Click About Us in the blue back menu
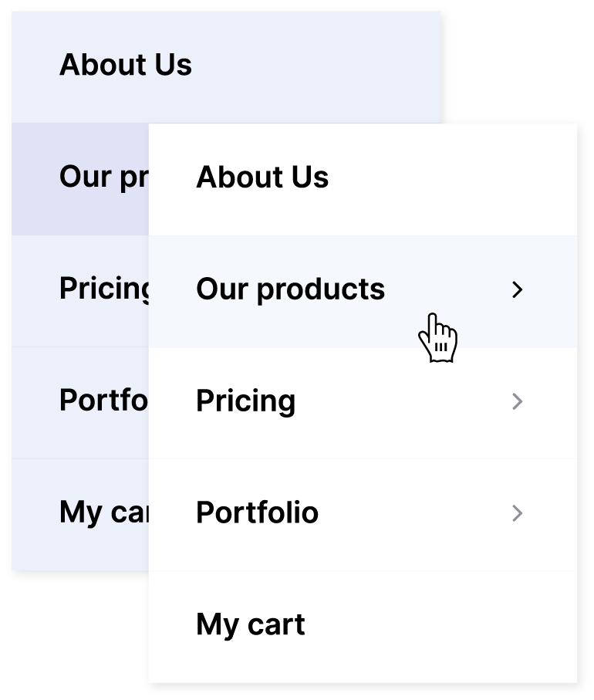The image size is (594, 700). coord(126,65)
